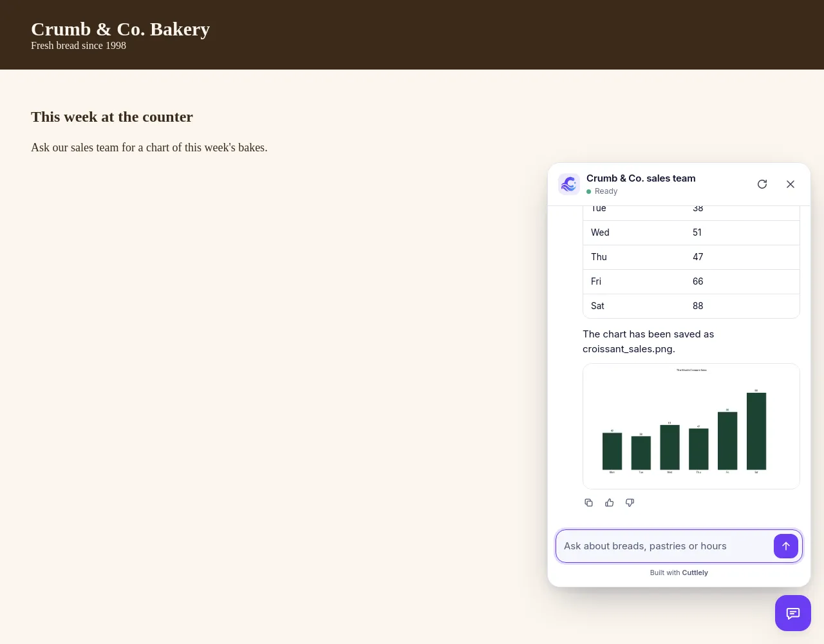Viewport: 824px width, 644px height.
Task: Click the 'Thu' table cell
Action: pos(634,257)
